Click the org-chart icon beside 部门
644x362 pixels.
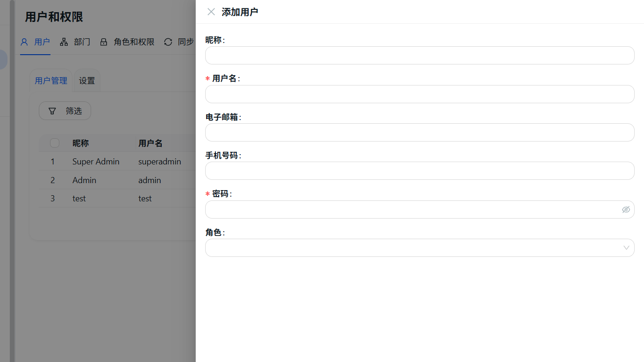(x=64, y=42)
